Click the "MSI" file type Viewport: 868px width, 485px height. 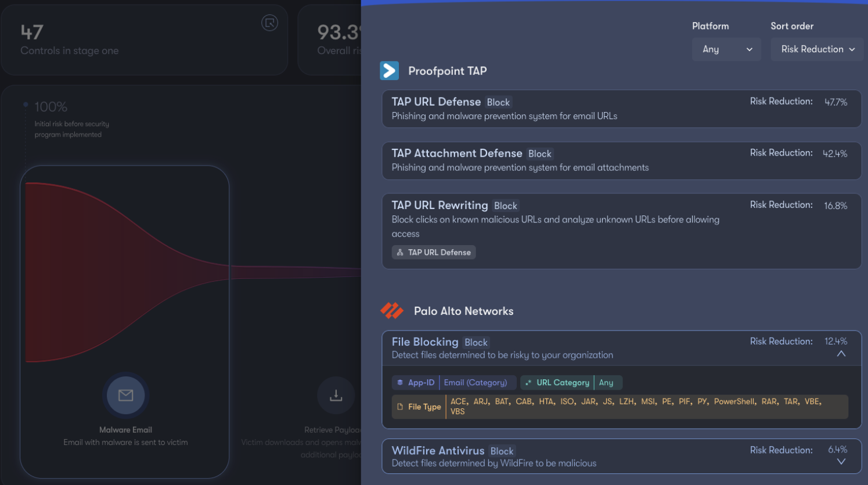[648, 401]
